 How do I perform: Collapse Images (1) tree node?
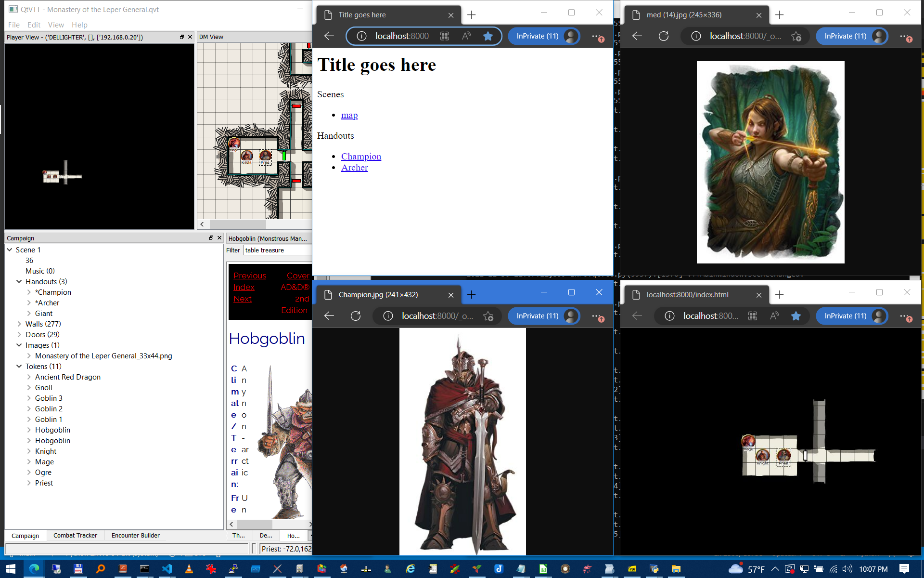pos(19,345)
